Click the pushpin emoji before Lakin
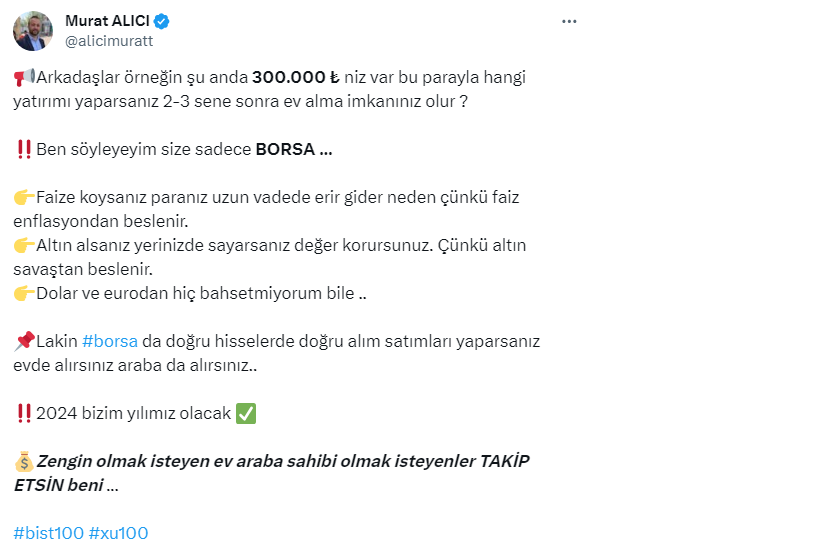 coord(25,341)
